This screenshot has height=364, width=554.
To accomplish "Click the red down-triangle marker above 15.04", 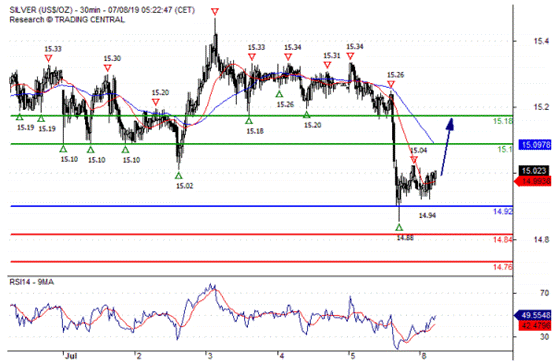I will (414, 160).
